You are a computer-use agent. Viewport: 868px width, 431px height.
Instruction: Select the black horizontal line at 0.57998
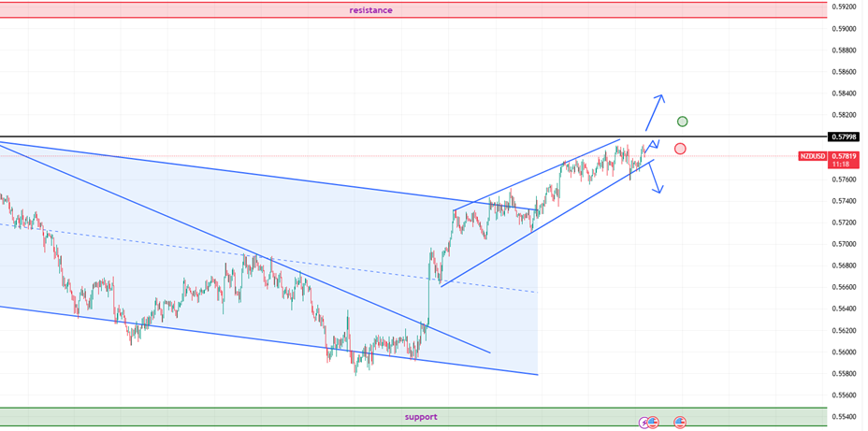click(x=374, y=136)
